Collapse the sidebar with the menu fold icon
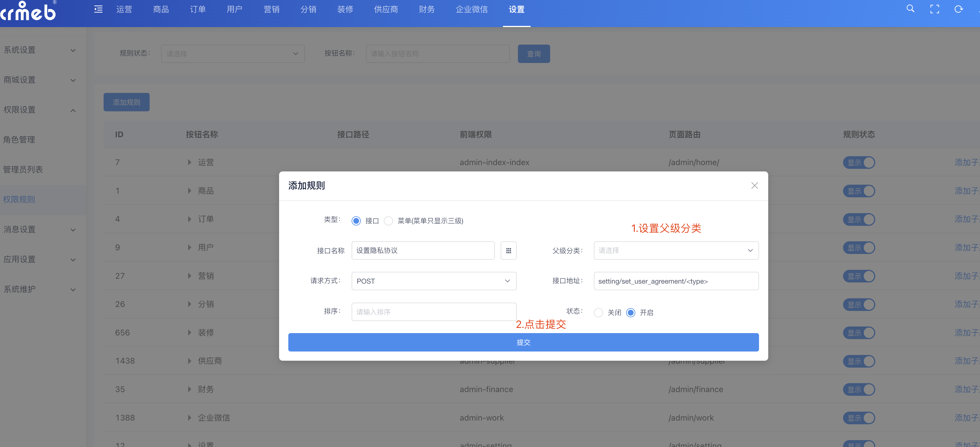980x447 pixels. pyautogui.click(x=98, y=9)
